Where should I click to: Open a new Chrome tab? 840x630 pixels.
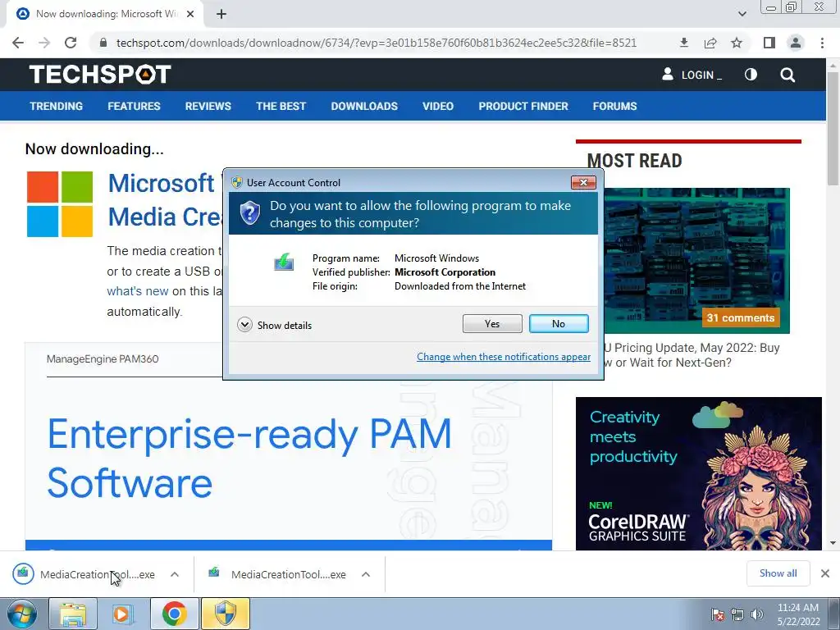(x=221, y=15)
